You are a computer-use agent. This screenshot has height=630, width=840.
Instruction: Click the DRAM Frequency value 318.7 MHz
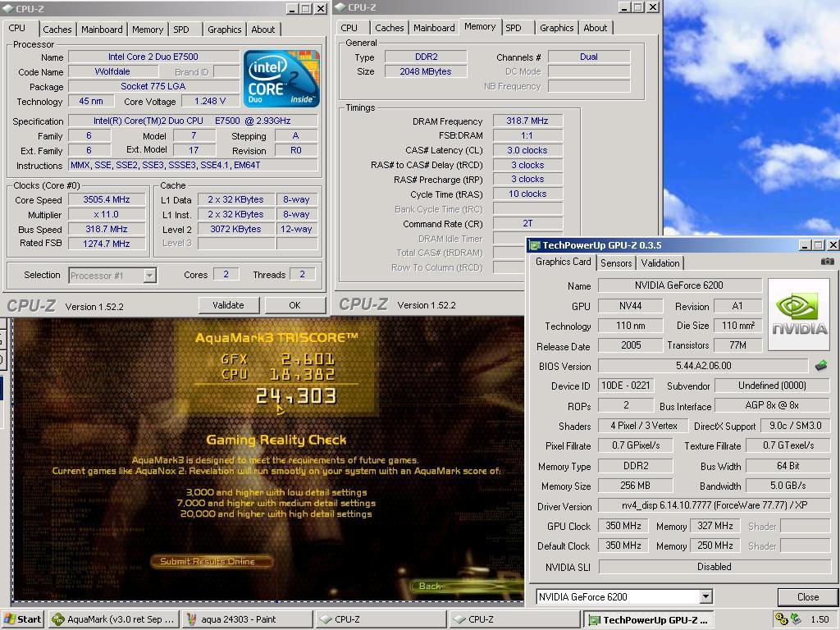527,121
